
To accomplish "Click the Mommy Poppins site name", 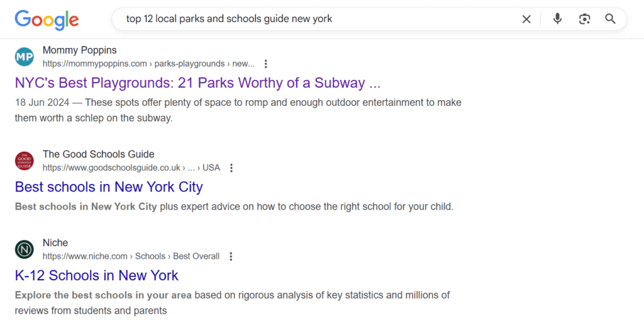I will coord(80,50).
